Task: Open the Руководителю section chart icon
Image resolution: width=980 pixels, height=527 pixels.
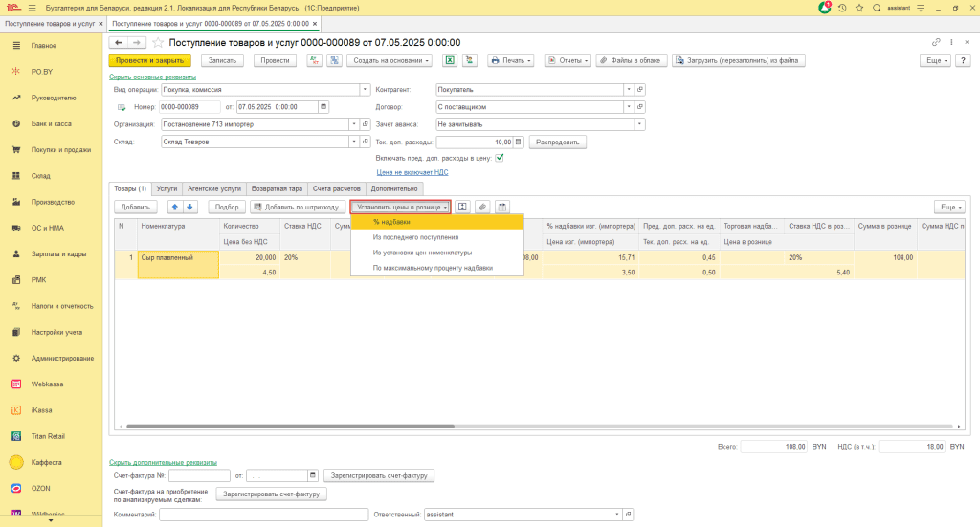Action: click(x=16, y=98)
